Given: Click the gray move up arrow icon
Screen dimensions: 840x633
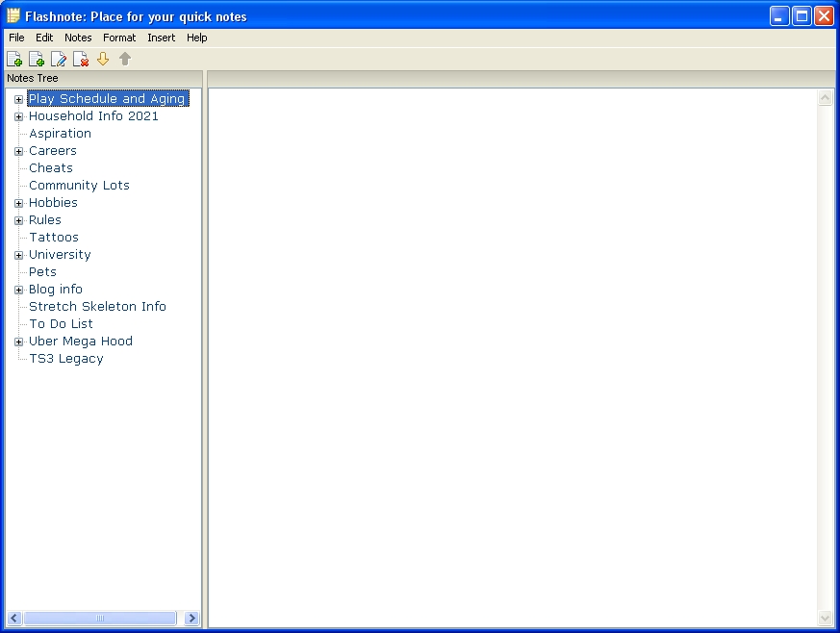Looking at the screenshot, I should [x=125, y=59].
